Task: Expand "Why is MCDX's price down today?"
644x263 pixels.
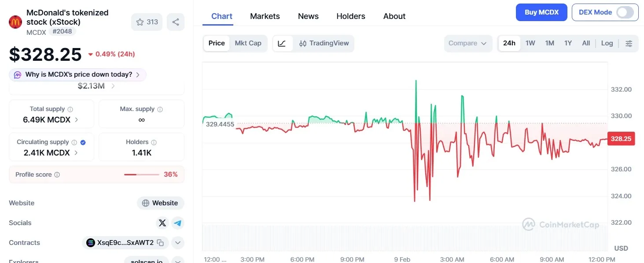Action: coord(78,75)
